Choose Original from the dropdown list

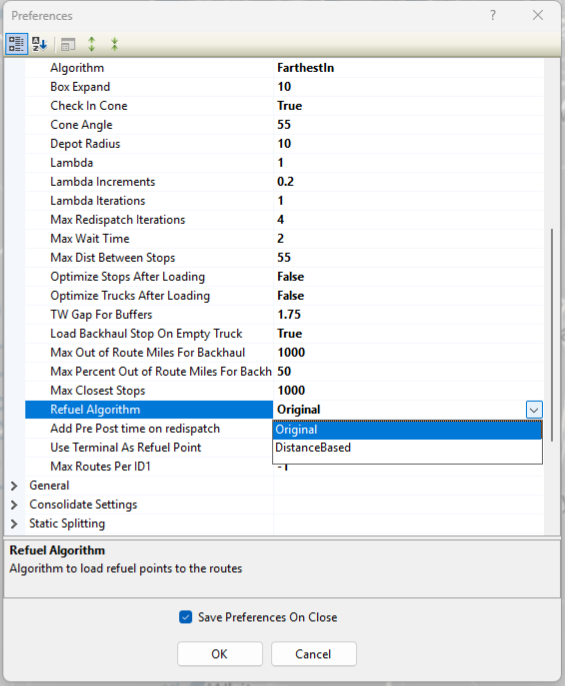pyautogui.click(x=407, y=430)
